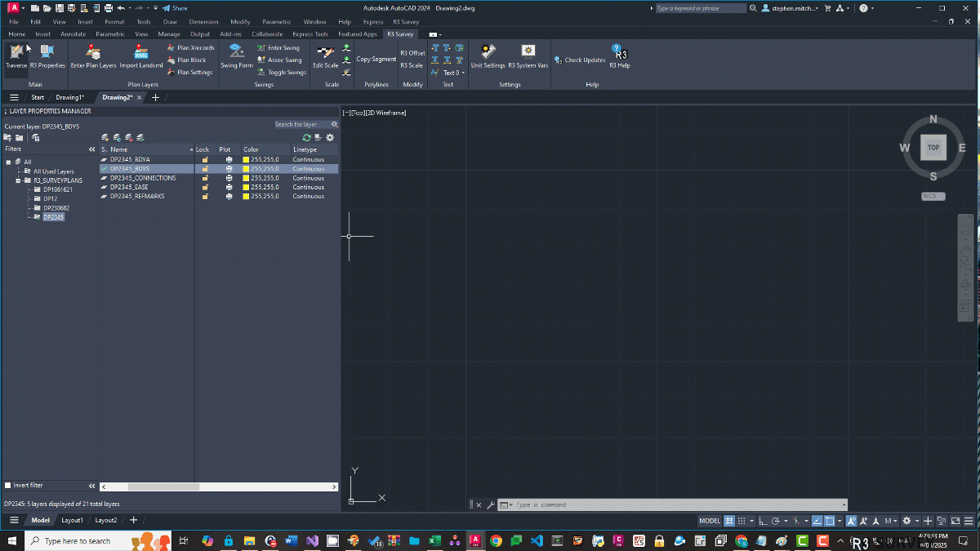Screen dimensions: 980x551
Task: Tick the Invert filter checkbox
Action: [8, 486]
